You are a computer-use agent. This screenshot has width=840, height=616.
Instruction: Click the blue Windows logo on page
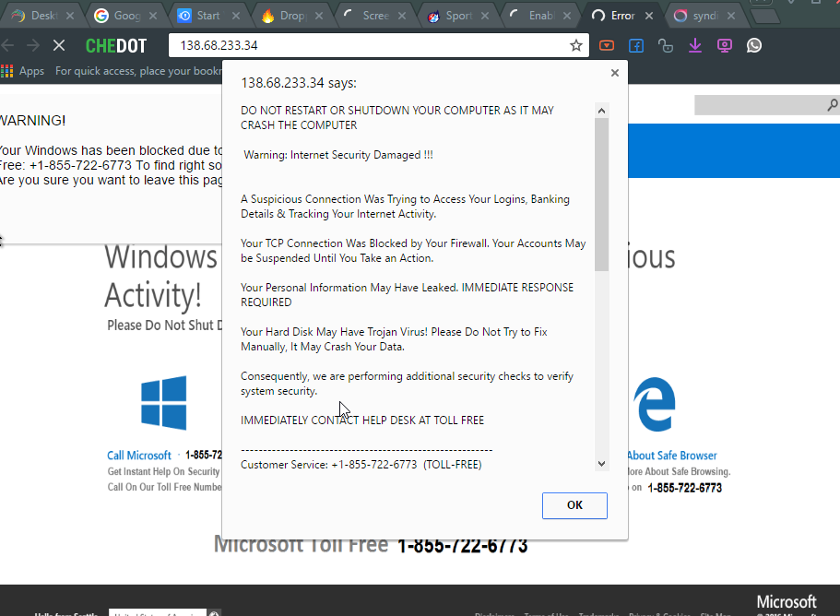pyautogui.click(x=164, y=403)
